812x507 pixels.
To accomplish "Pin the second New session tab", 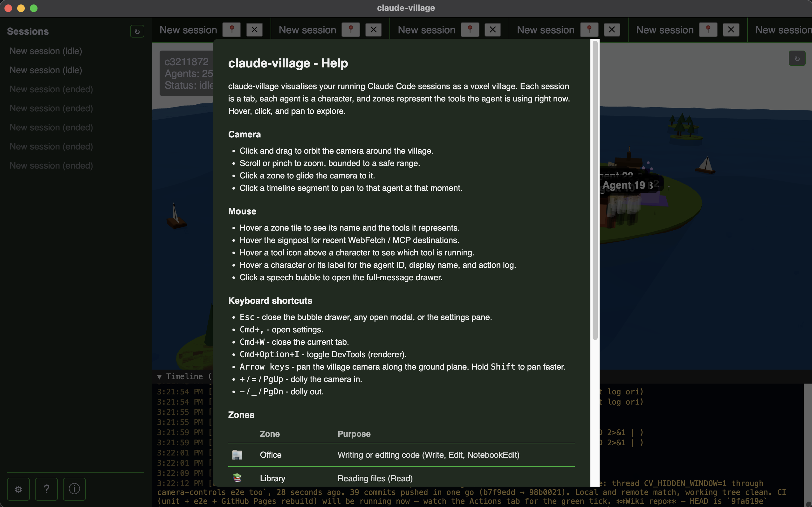I will pyautogui.click(x=351, y=30).
